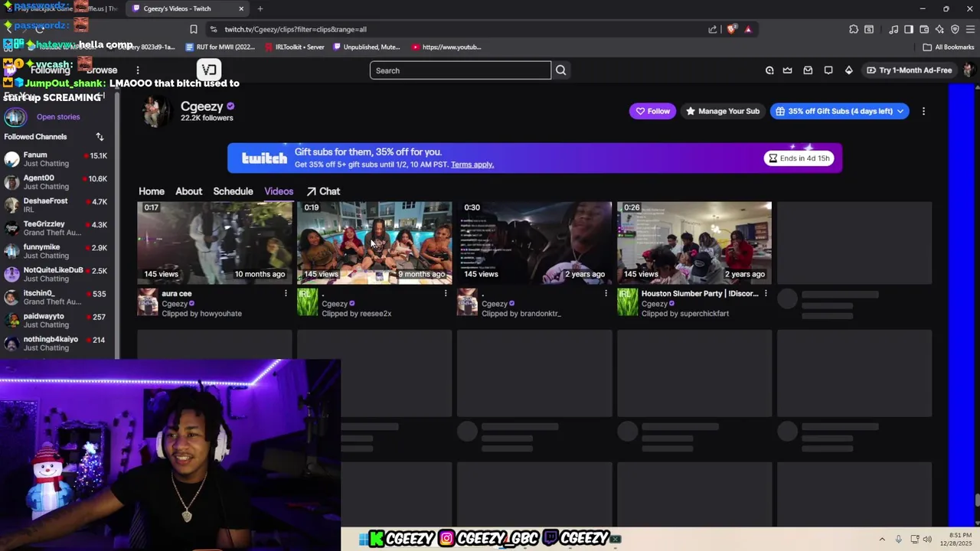The width and height of the screenshot is (980, 551).
Task: Toggle the browser sidebar panel icon
Action: tap(909, 29)
